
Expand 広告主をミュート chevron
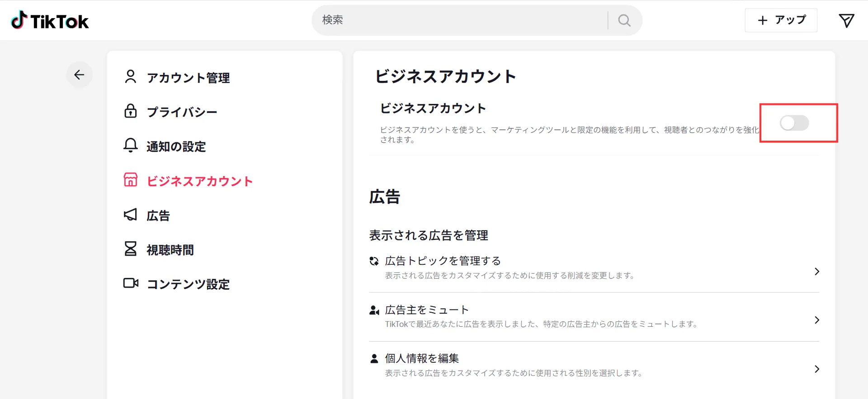click(816, 320)
